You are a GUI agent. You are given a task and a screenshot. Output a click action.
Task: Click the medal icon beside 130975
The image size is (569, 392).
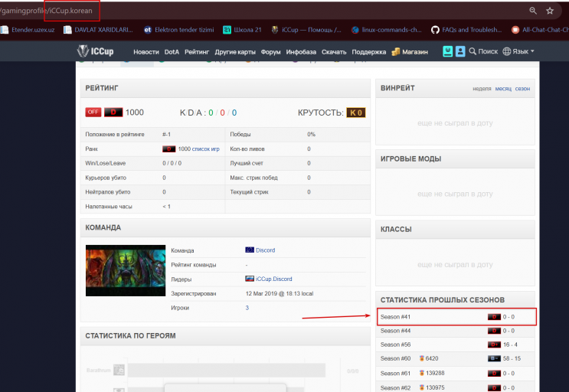422,387
